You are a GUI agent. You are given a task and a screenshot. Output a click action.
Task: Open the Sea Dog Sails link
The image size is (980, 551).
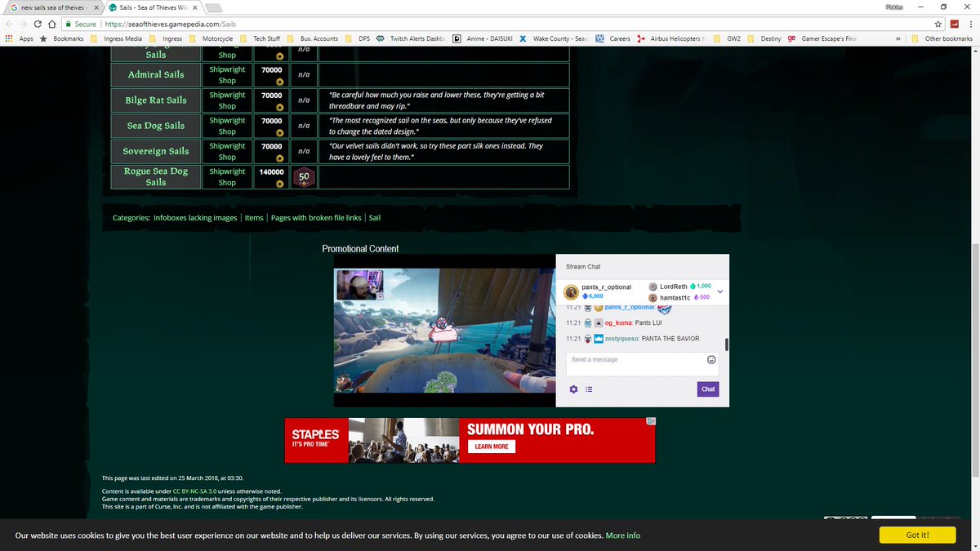[x=156, y=126]
